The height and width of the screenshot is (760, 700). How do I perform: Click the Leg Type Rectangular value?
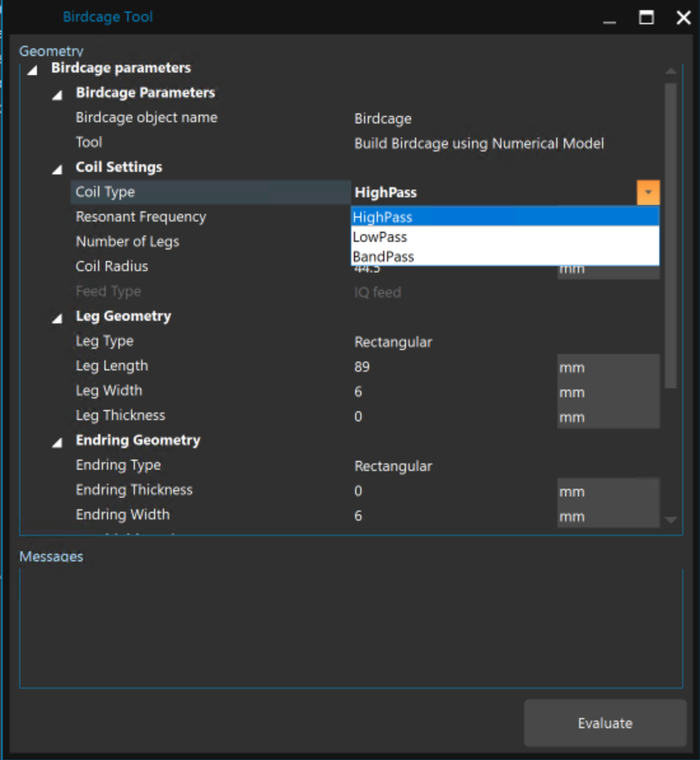pyautogui.click(x=393, y=342)
